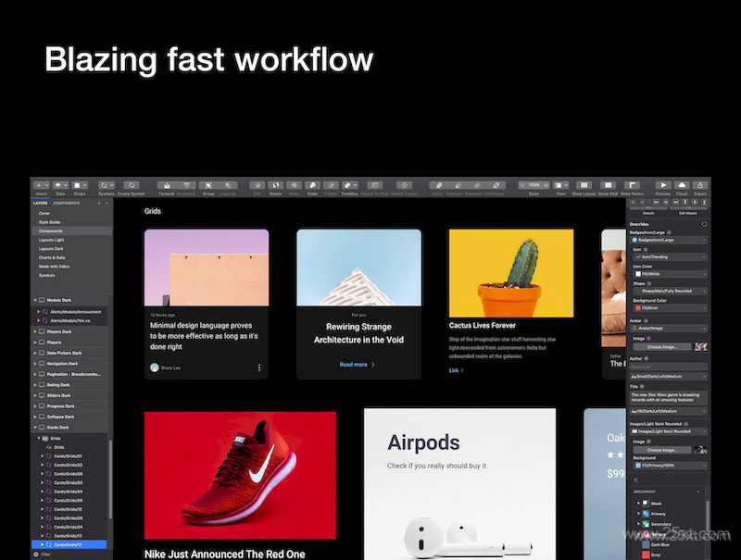Send layer Backward with toolbar icon
Image resolution: width=741 pixels, height=560 pixels.
coord(186,185)
